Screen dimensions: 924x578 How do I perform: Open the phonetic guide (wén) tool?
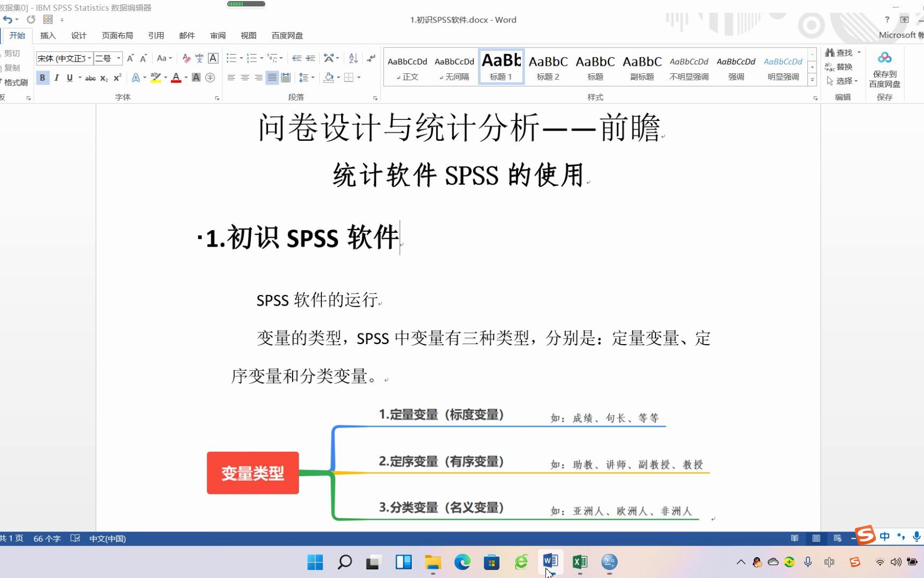coord(199,58)
